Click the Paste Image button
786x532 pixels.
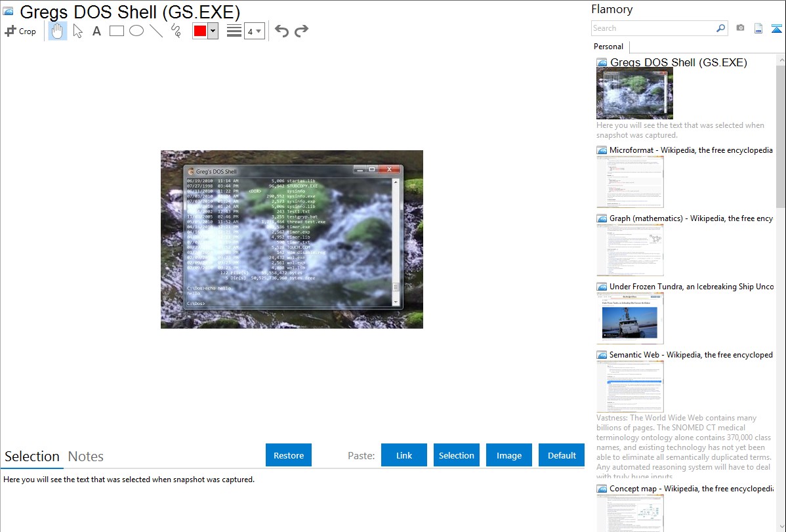pos(509,455)
